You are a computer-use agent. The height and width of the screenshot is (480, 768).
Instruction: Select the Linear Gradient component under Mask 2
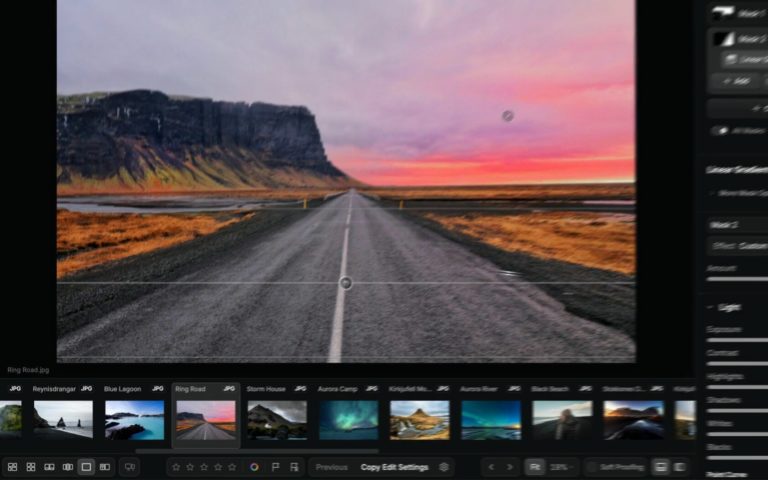744,60
